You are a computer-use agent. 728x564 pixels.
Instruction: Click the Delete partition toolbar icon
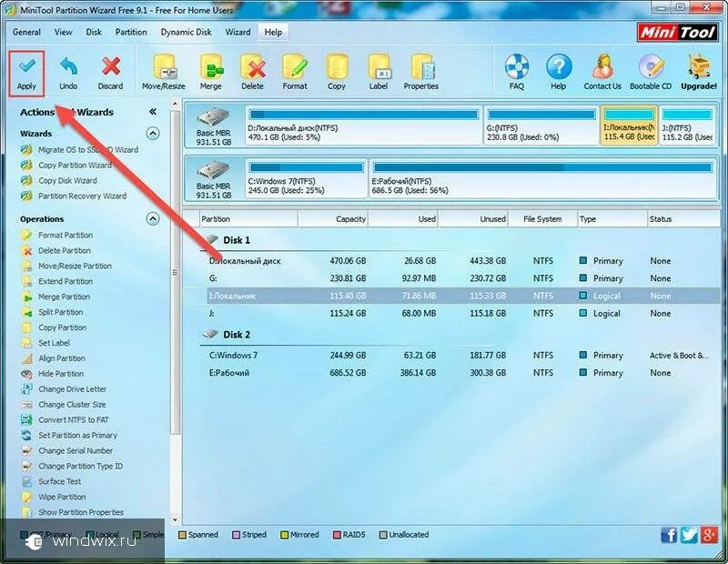click(x=252, y=73)
